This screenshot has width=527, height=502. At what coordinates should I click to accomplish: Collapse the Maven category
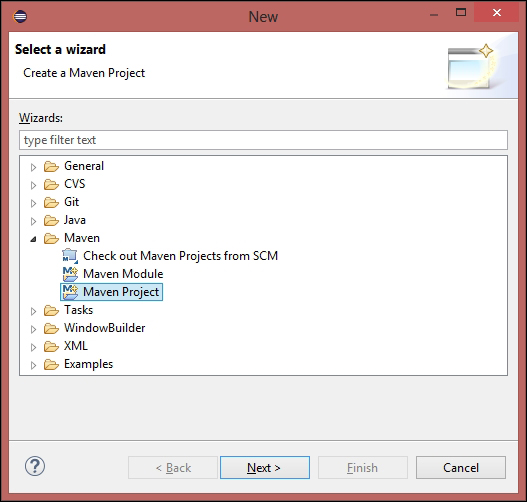point(33,239)
